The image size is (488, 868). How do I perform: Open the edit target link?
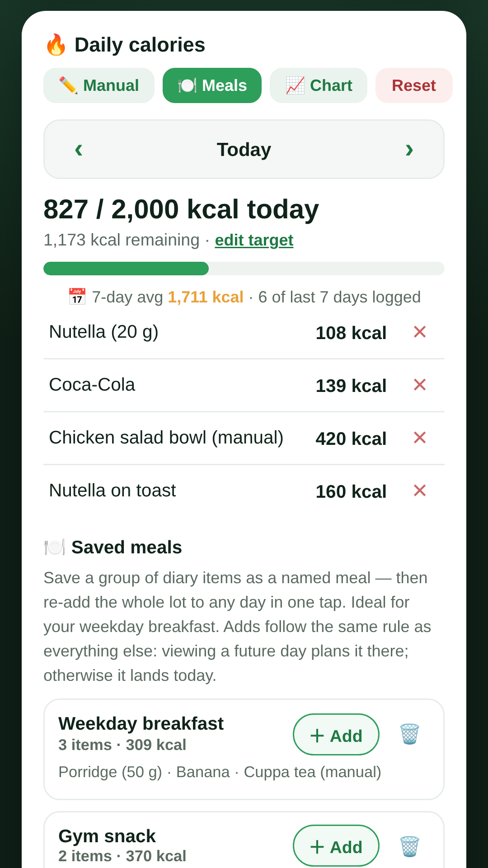tap(254, 240)
